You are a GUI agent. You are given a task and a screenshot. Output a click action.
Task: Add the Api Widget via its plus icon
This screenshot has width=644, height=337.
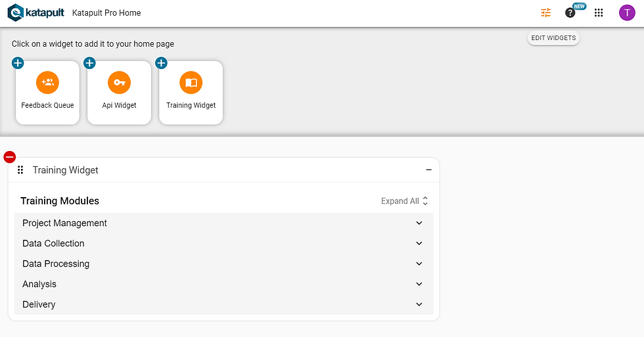coord(89,63)
